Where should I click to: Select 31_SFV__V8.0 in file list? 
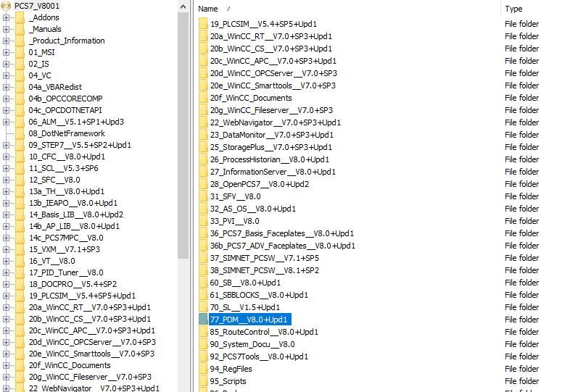coord(235,196)
